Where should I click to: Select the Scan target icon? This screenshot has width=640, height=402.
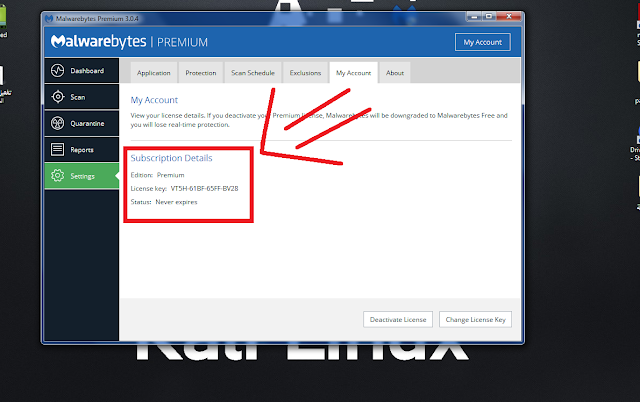coord(58,97)
